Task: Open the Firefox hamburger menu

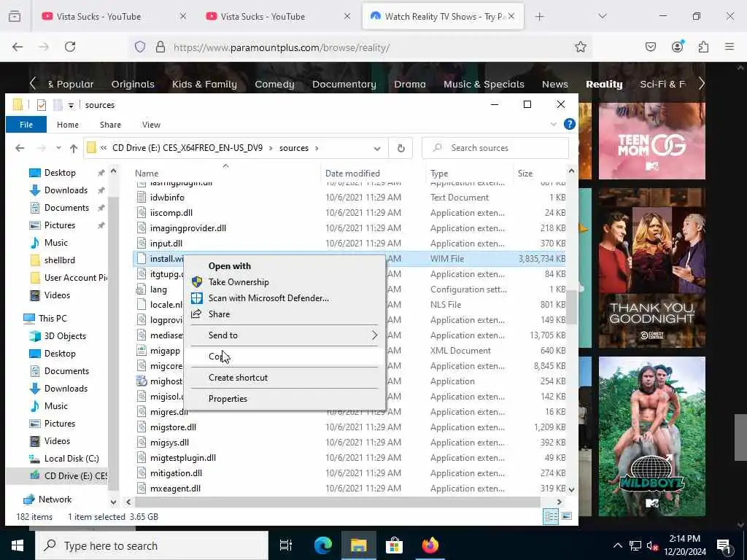Action: click(729, 47)
